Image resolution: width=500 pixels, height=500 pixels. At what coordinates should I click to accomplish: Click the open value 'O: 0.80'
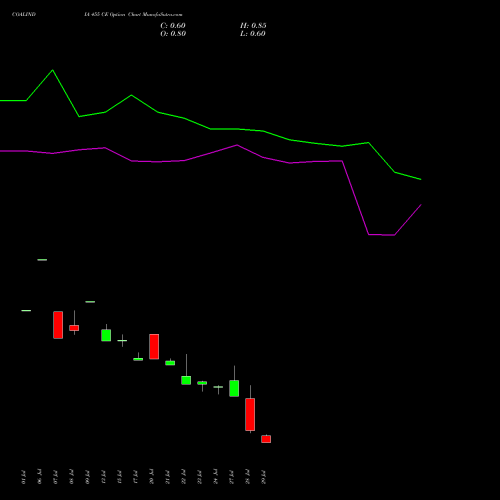point(173,34)
